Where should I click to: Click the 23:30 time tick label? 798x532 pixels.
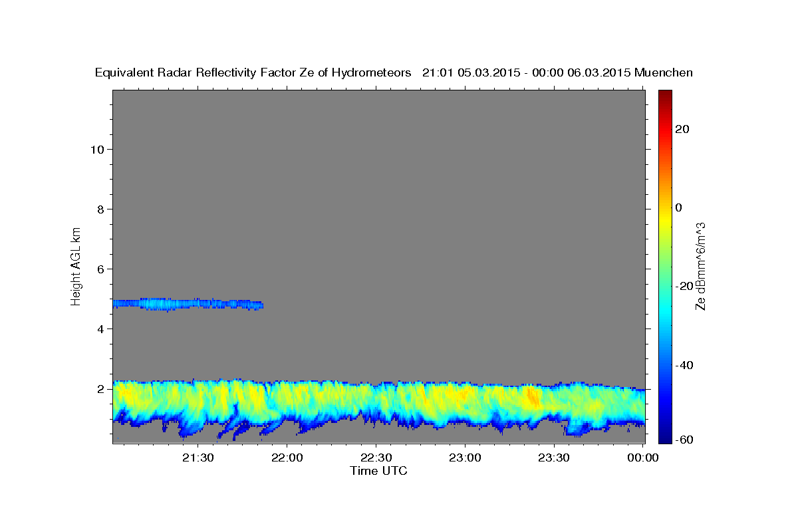pyautogui.click(x=553, y=458)
